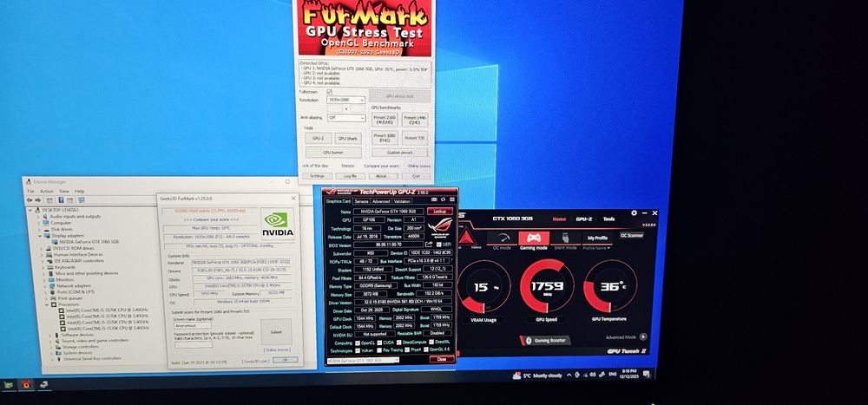Click OC Scanner button in GPU Tweak

632,236
